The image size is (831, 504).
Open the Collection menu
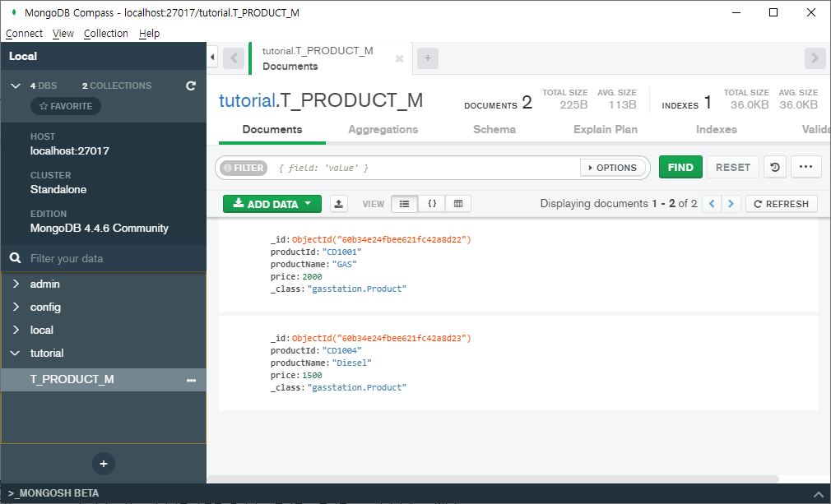coord(105,33)
